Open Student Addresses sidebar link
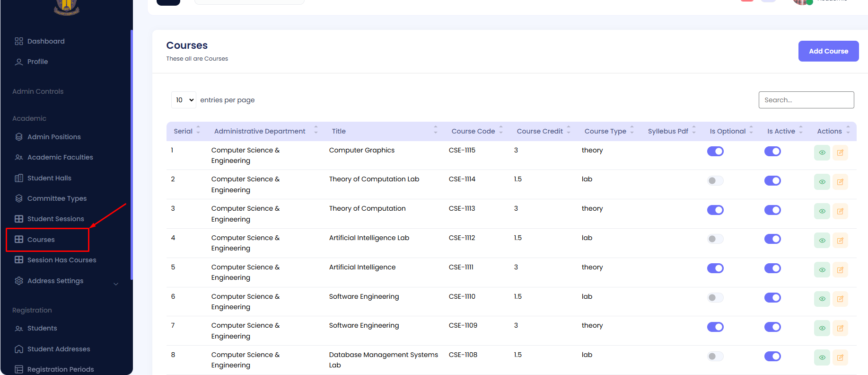The image size is (868, 375). coord(59,349)
